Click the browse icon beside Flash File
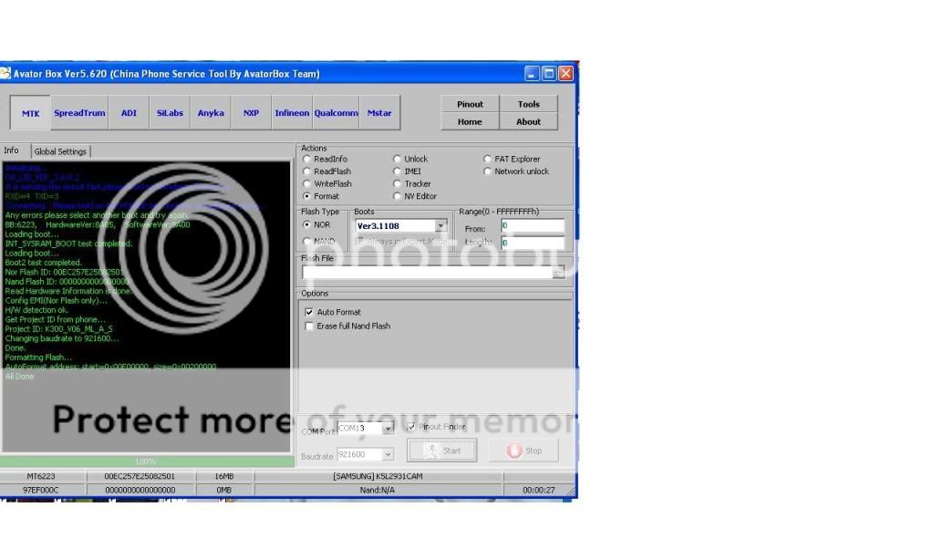The width and height of the screenshot is (933, 560). point(558,273)
